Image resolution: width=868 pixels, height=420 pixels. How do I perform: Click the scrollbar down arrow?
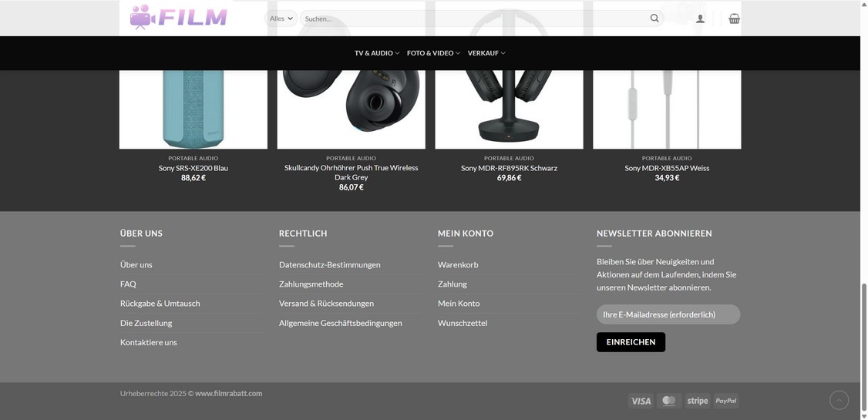(864, 415)
